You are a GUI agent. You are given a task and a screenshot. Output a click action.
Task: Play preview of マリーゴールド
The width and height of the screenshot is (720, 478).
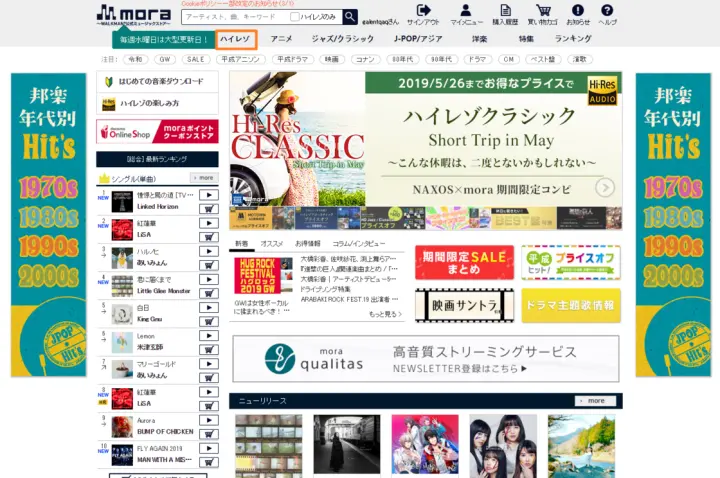point(208,364)
